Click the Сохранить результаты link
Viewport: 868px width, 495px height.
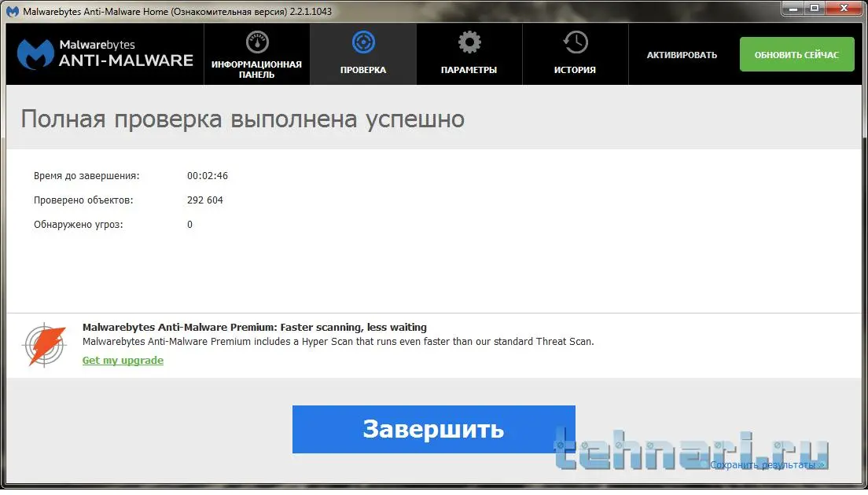[767, 464]
